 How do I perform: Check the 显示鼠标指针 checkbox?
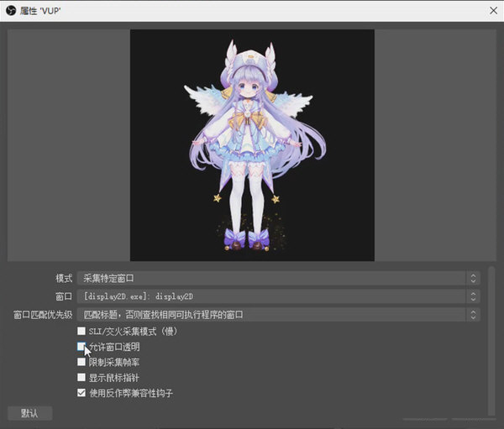pyautogui.click(x=81, y=377)
